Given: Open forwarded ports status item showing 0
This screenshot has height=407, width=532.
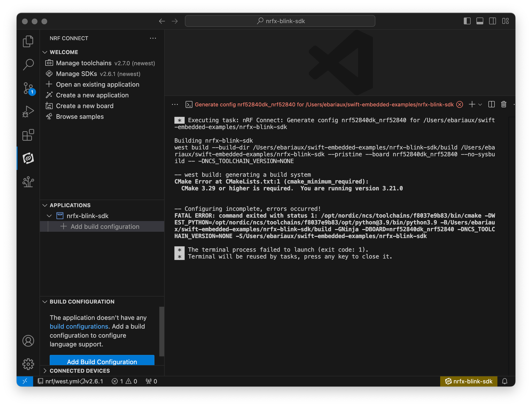Looking at the screenshot, I should coord(151,381).
